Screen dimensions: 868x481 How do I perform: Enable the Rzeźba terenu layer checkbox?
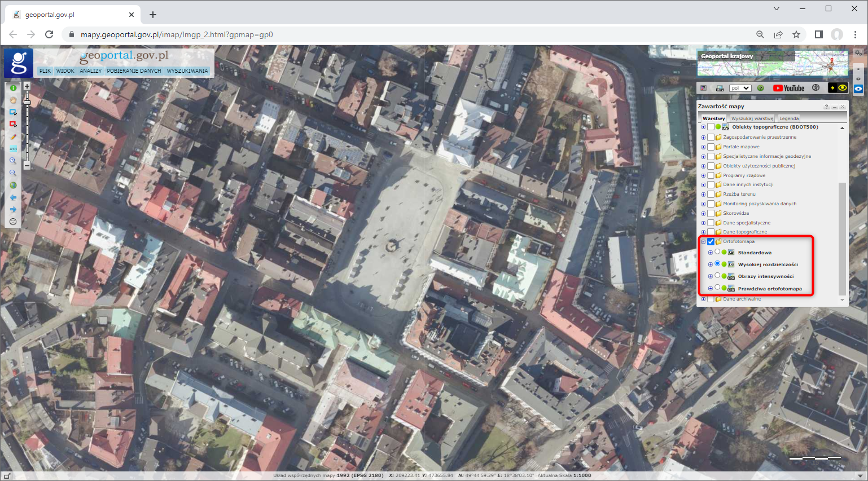point(711,194)
